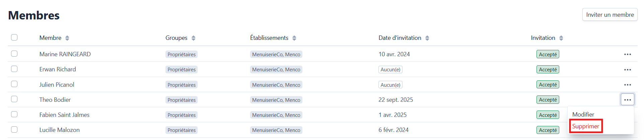Image resolution: width=644 pixels, height=140 pixels.
Task: Click the Accepté badge for Lucille Malozon
Action: point(548,130)
